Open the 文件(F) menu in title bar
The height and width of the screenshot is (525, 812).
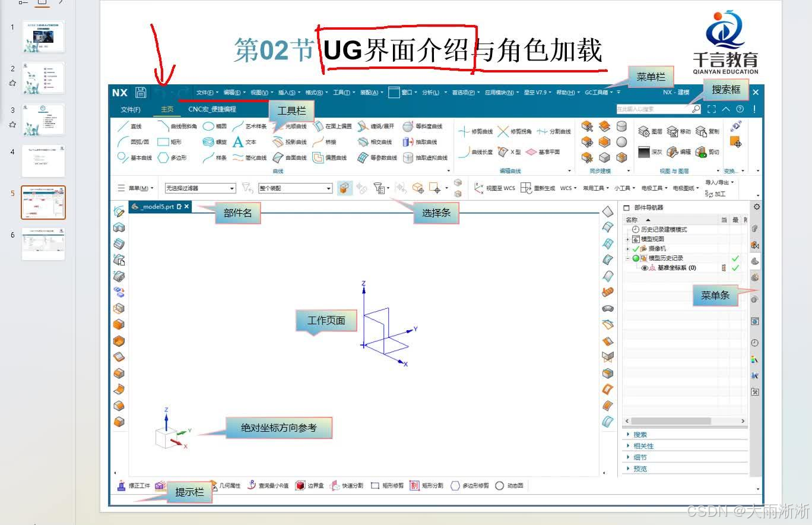(207, 92)
